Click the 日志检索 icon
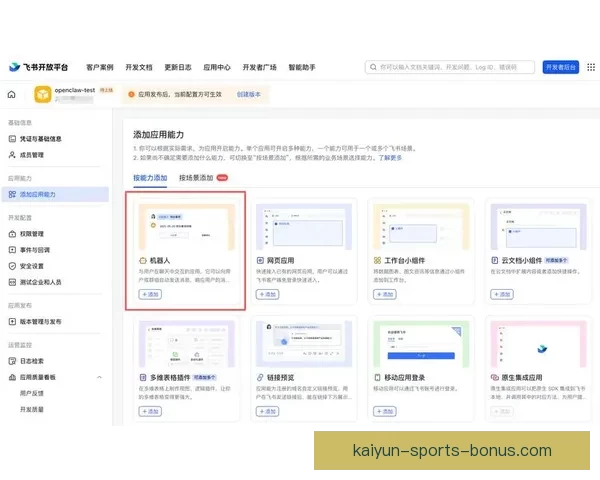600x480 pixels. click(x=12, y=361)
